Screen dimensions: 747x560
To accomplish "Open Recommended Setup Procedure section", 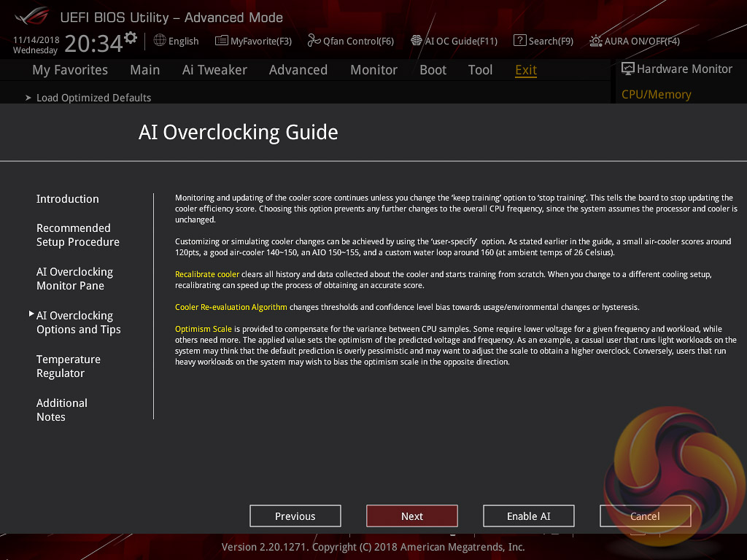I will pos(77,235).
